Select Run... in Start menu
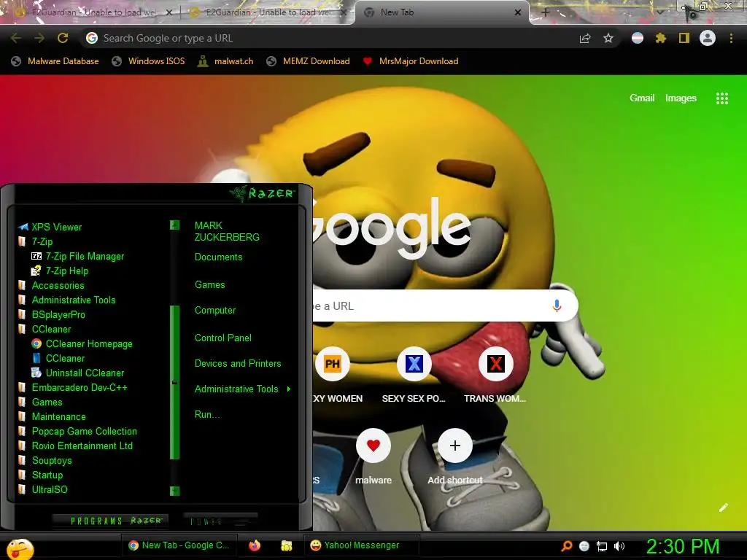The width and height of the screenshot is (747, 560). coord(207,414)
